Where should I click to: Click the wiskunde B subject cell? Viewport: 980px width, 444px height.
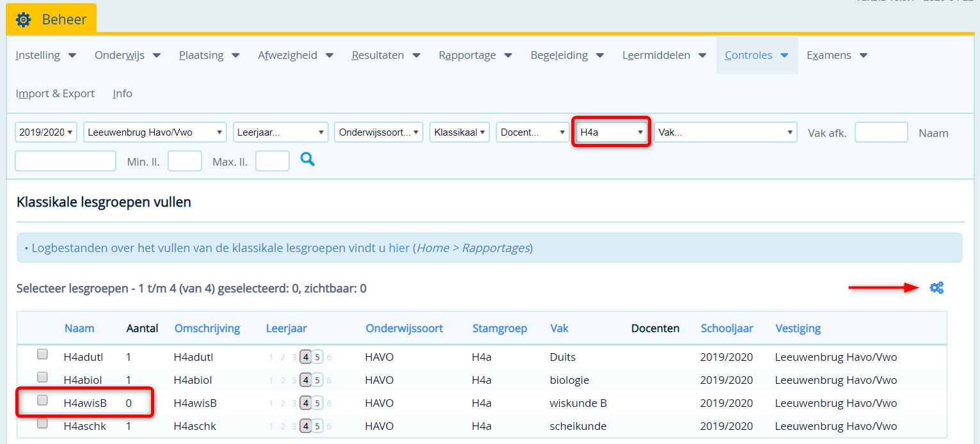pos(578,403)
